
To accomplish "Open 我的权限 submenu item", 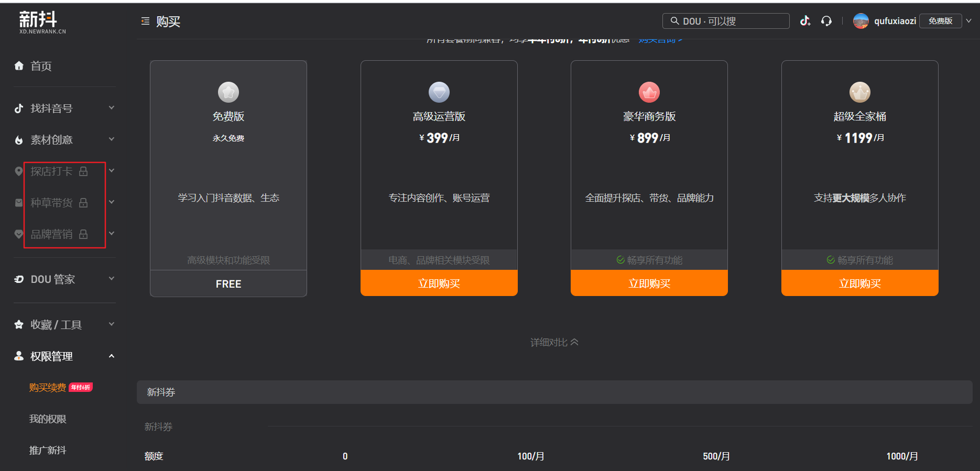I will 48,419.
